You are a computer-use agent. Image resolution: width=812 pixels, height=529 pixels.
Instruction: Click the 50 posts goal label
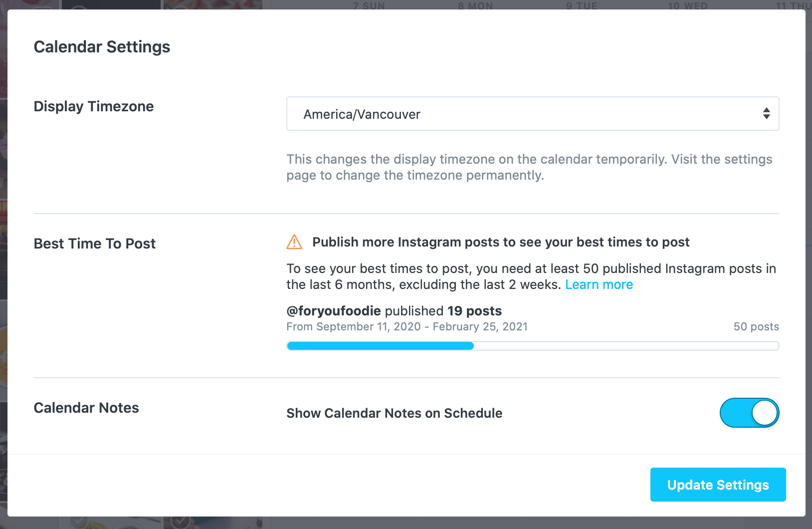(756, 326)
